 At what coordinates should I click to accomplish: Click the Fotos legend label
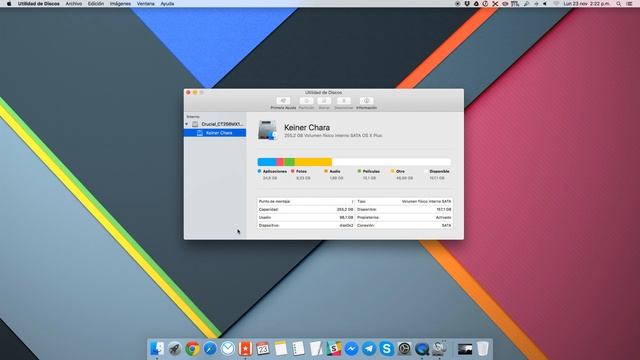(x=301, y=171)
